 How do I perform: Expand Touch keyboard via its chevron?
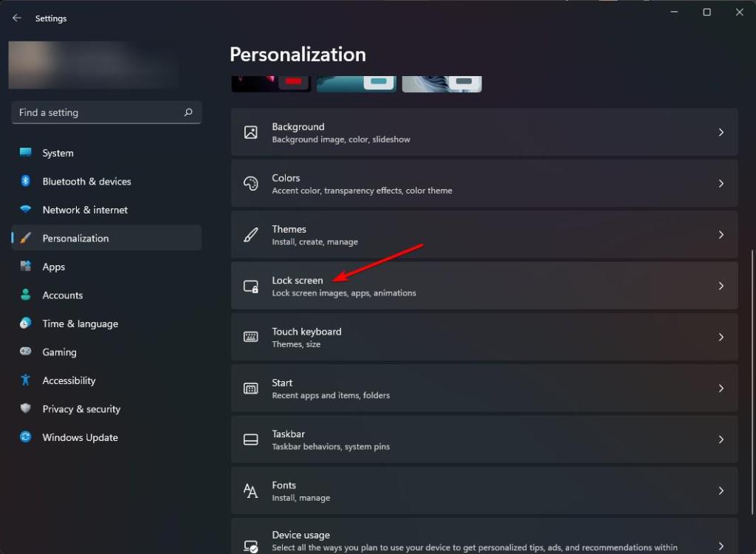721,337
